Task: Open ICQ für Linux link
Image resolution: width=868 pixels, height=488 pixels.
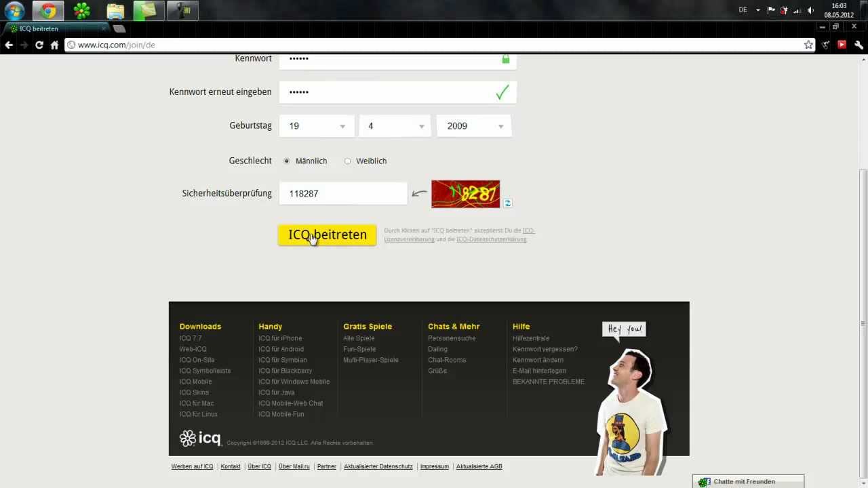Action: coord(198,414)
